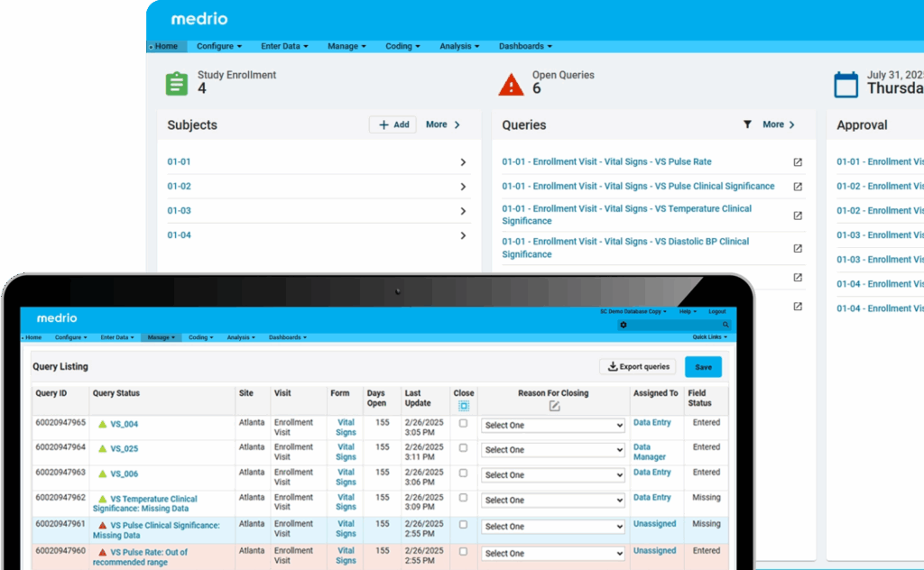Enable the Close checkbox for query 60020947961
The width and height of the screenshot is (924, 570).
[464, 524]
